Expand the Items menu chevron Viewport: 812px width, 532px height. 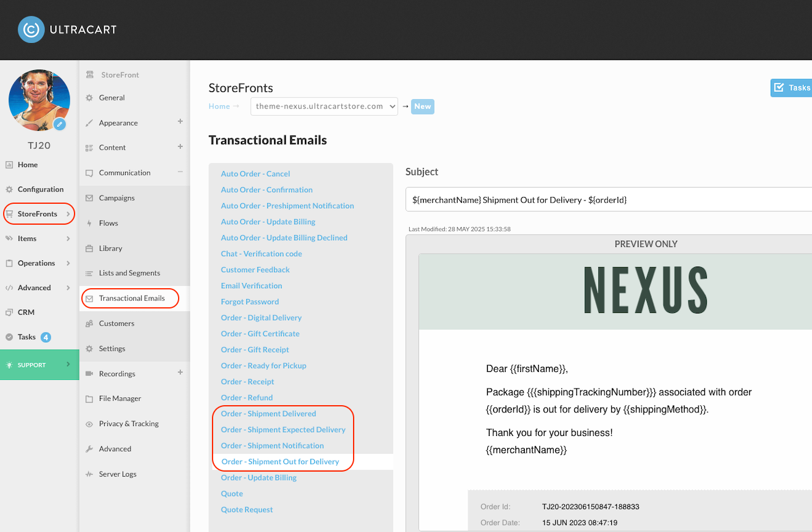(68, 238)
